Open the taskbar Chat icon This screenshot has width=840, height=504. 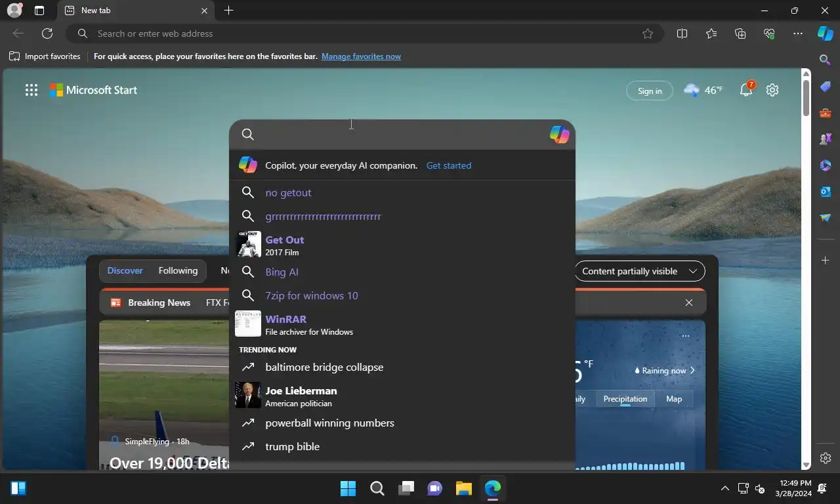coord(435,488)
